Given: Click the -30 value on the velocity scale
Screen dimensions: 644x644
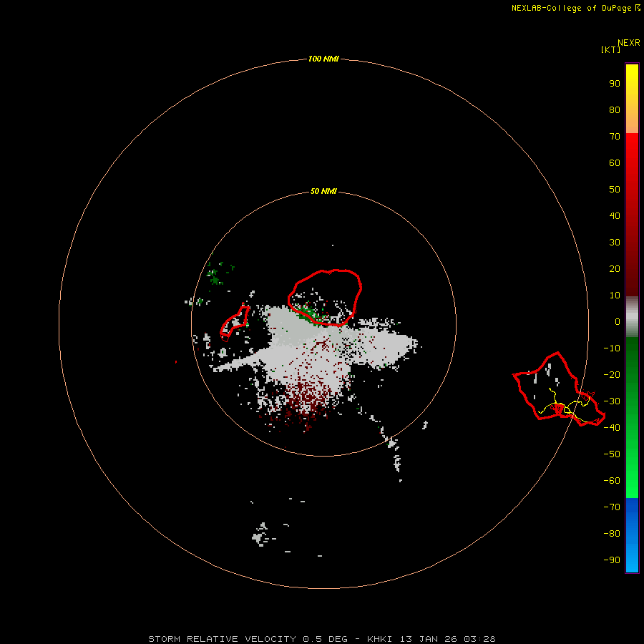Looking at the screenshot, I should coord(612,401).
